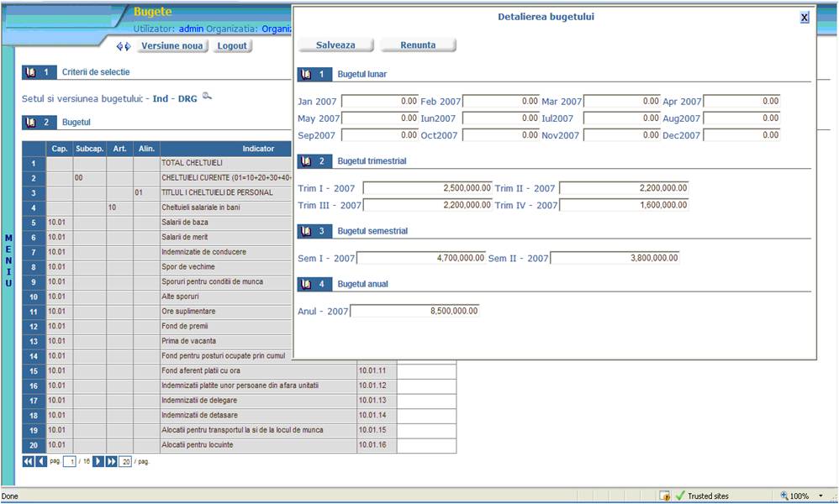839x504 pixels.
Task: Focus the Aug2007 monthly budget field
Action: [x=741, y=118]
